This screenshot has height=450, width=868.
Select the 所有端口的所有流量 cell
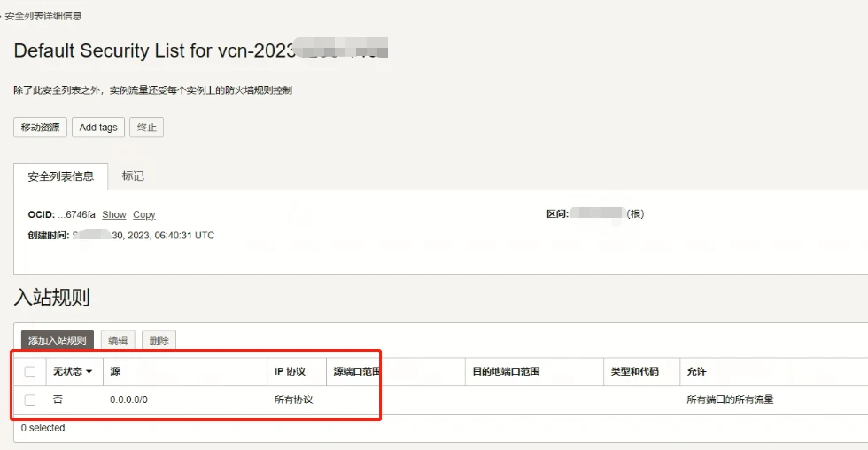[730, 400]
